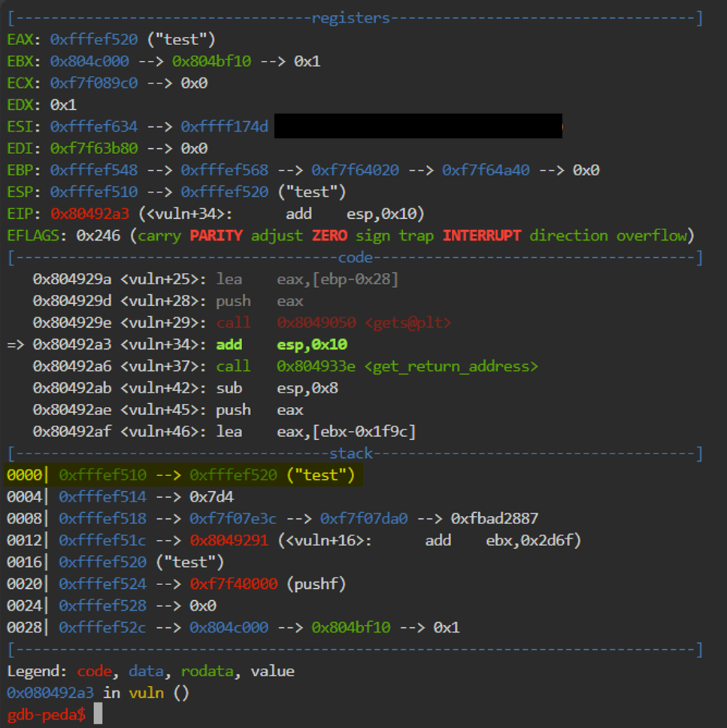
Task: Click 0xf7f64a40 in the EBP chain
Action: (486, 170)
